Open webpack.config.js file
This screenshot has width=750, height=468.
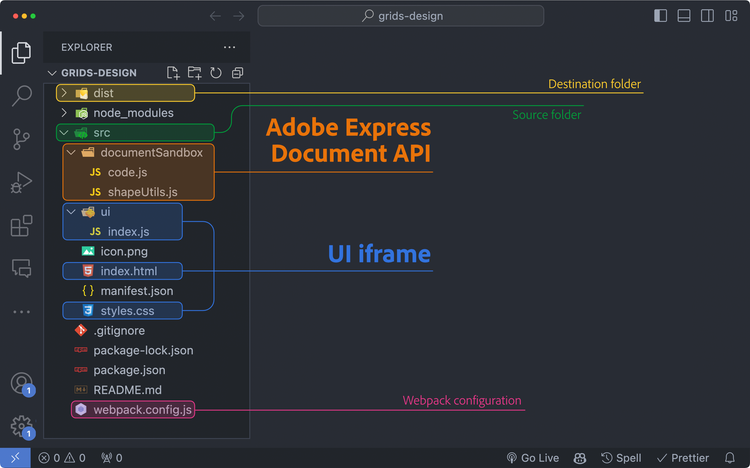(x=143, y=409)
